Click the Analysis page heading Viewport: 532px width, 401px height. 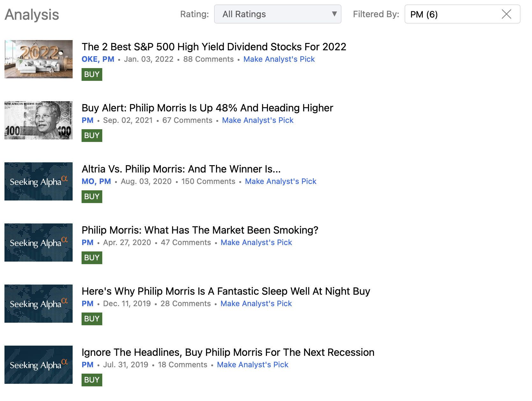pyautogui.click(x=32, y=14)
